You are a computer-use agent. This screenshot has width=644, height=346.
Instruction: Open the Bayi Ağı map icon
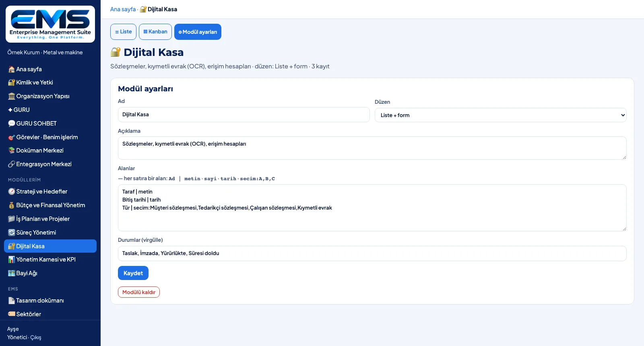click(x=12, y=273)
